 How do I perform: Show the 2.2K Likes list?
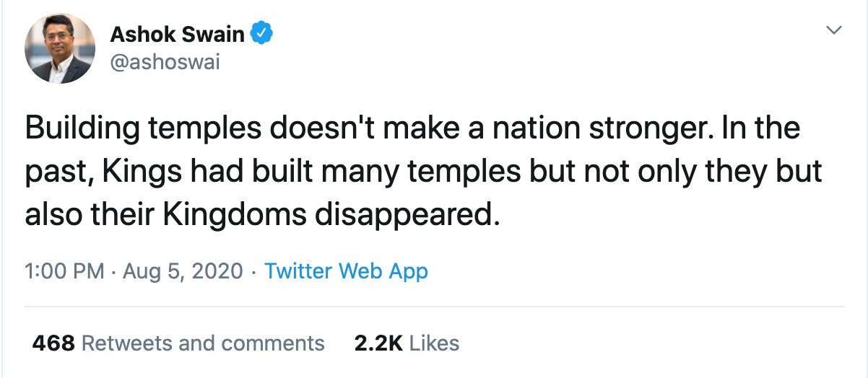(407, 343)
